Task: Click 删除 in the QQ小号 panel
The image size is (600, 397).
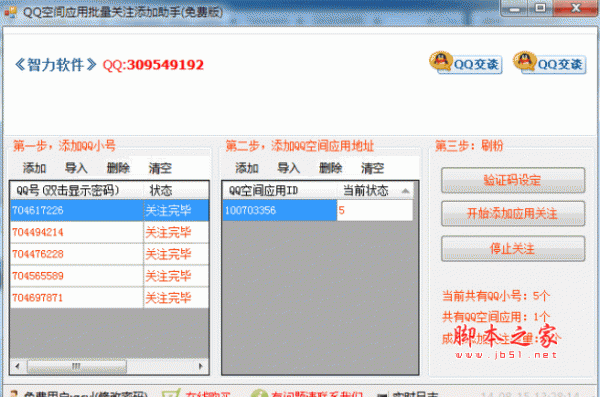Action: pos(118,168)
